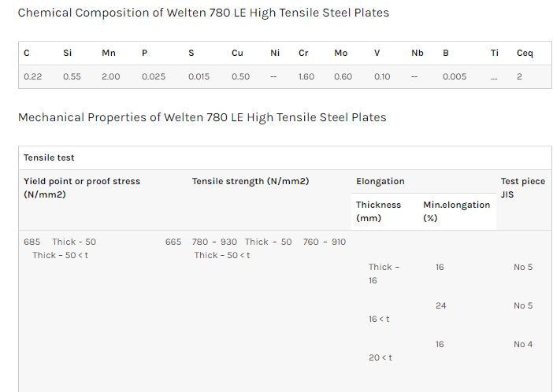Click the No 4 test piece cell
553x392 pixels.
tap(523, 344)
